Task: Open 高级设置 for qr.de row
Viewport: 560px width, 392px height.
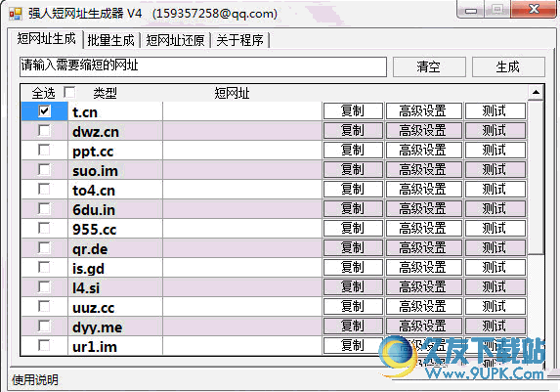Action: [x=423, y=247]
